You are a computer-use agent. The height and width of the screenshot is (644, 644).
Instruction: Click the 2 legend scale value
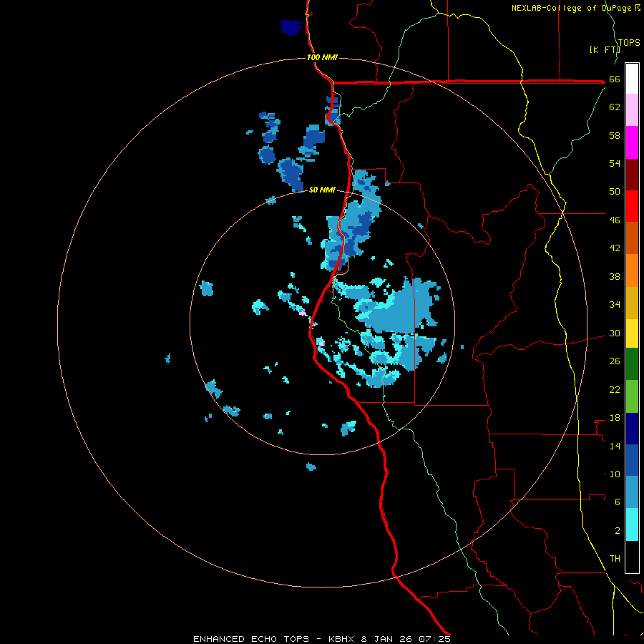pyautogui.click(x=617, y=530)
